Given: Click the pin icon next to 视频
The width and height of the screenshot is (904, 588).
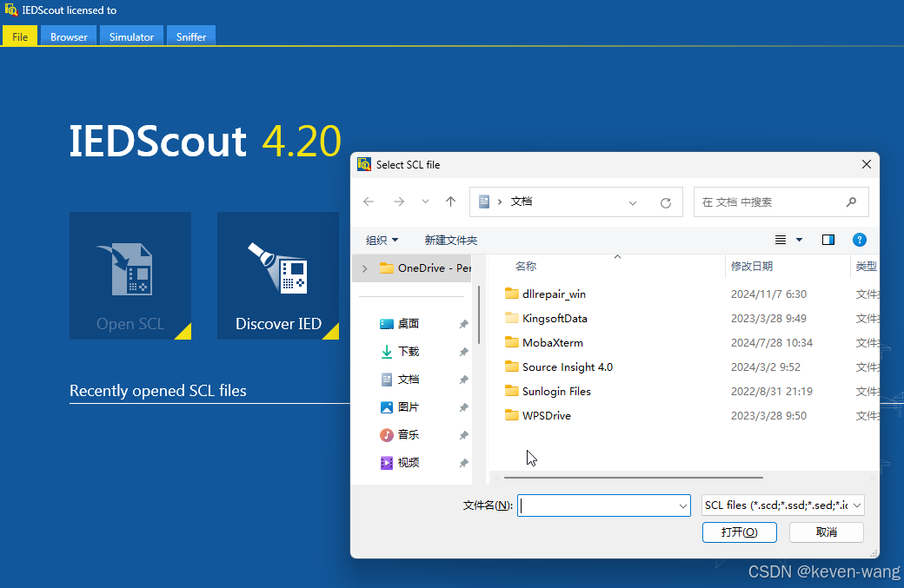Looking at the screenshot, I should pos(463,463).
